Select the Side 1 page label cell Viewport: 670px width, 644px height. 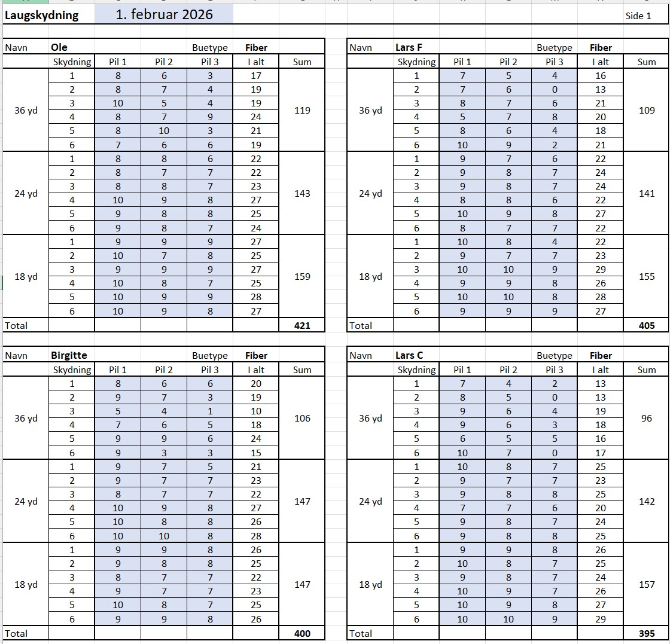pos(638,16)
